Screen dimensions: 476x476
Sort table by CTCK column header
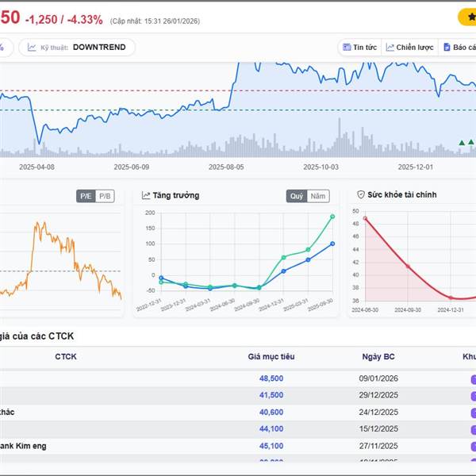(x=66, y=357)
